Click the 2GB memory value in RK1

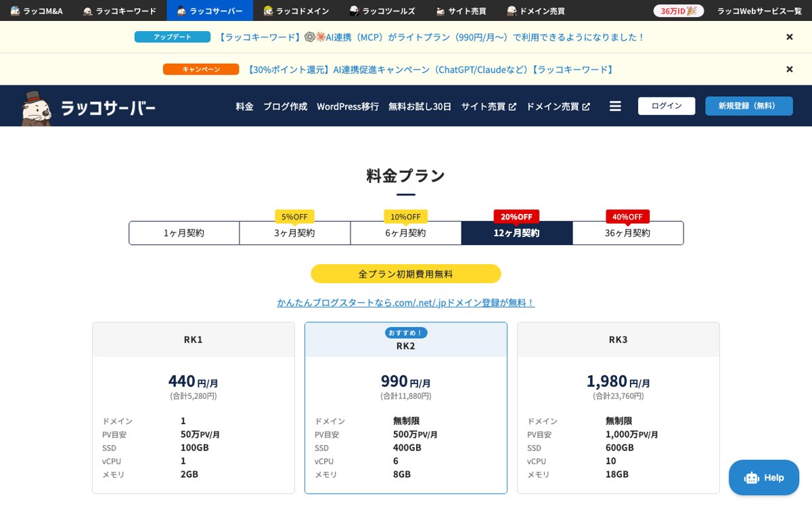tap(189, 474)
